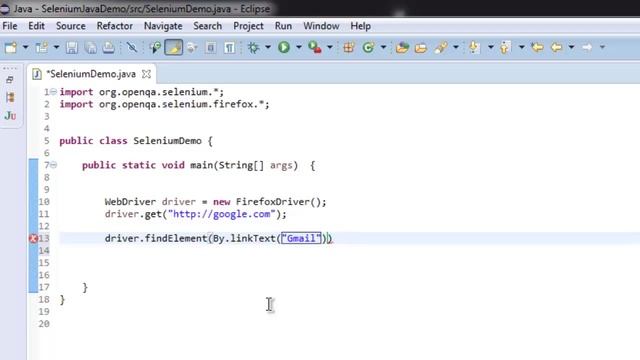The image size is (640, 360).
Task: Click the green Run button
Action: [x=284, y=47]
